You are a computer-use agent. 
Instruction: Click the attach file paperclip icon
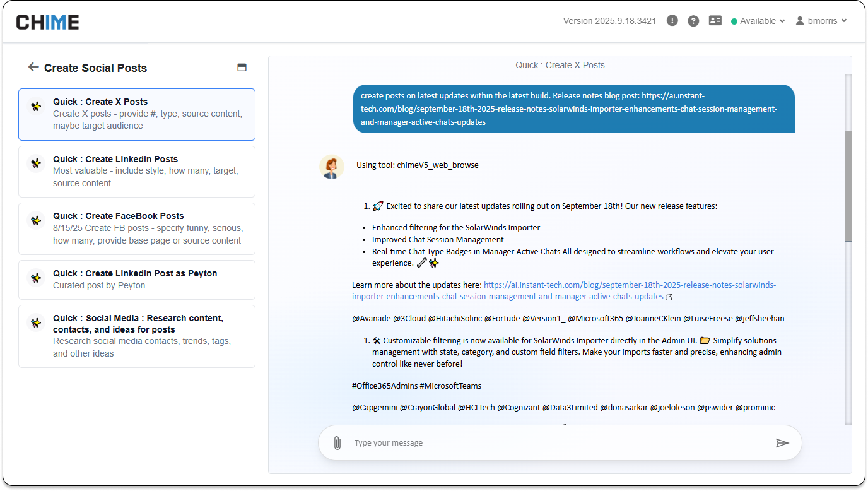coord(337,443)
